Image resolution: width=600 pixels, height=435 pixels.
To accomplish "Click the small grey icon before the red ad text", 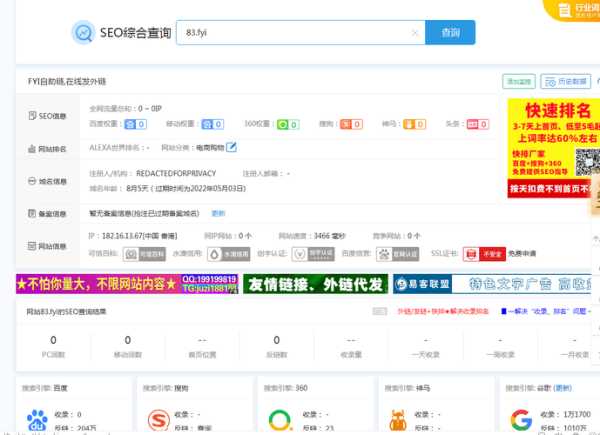I will (x=380, y=311).
